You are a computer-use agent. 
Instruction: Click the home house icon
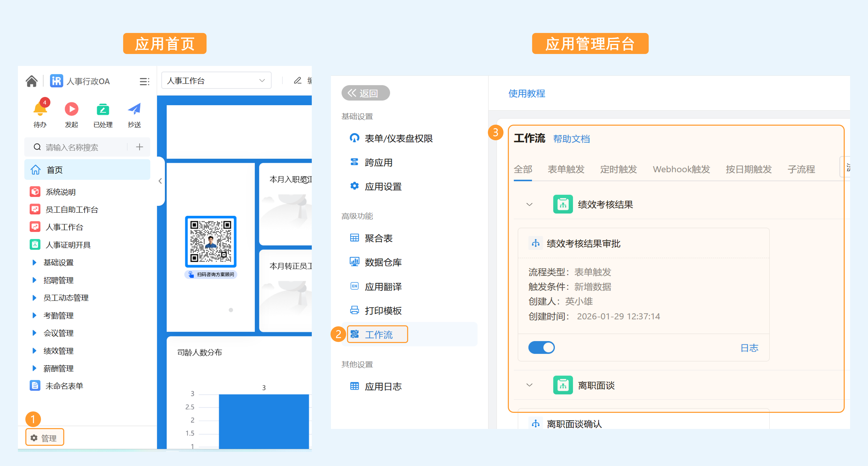pos(31,81)
